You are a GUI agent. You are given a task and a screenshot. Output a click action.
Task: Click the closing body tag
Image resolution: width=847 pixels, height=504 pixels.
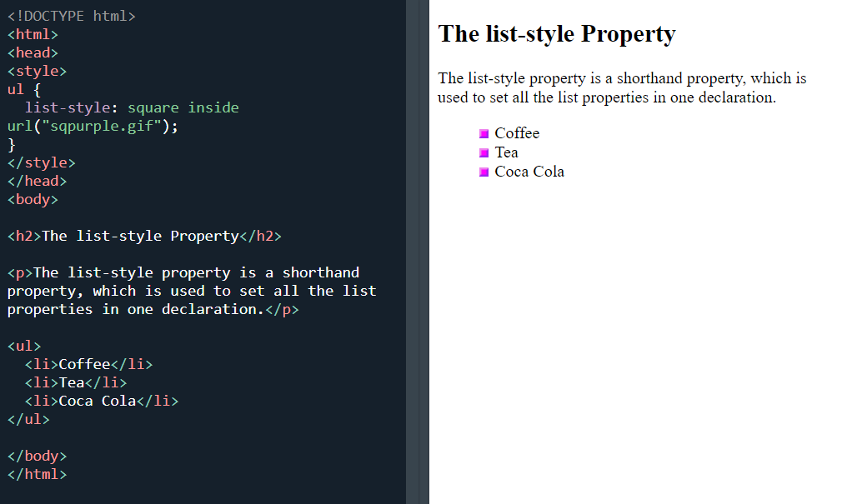click(37, 455)
